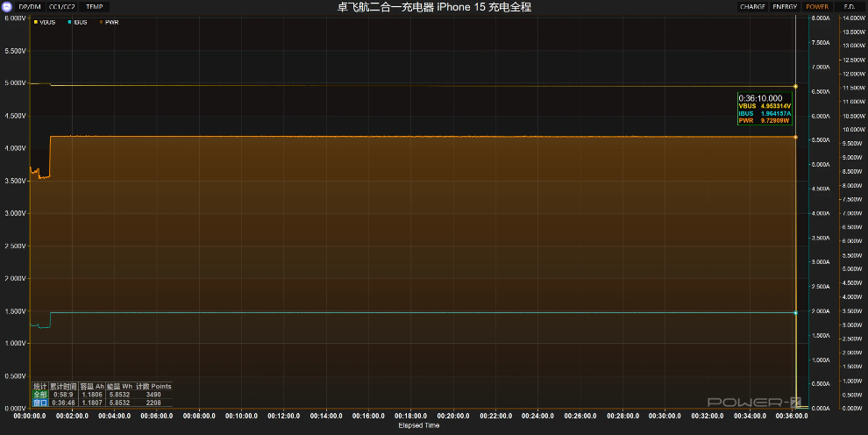Switch to the CHARGE view
868x435 pixels.
752,7
